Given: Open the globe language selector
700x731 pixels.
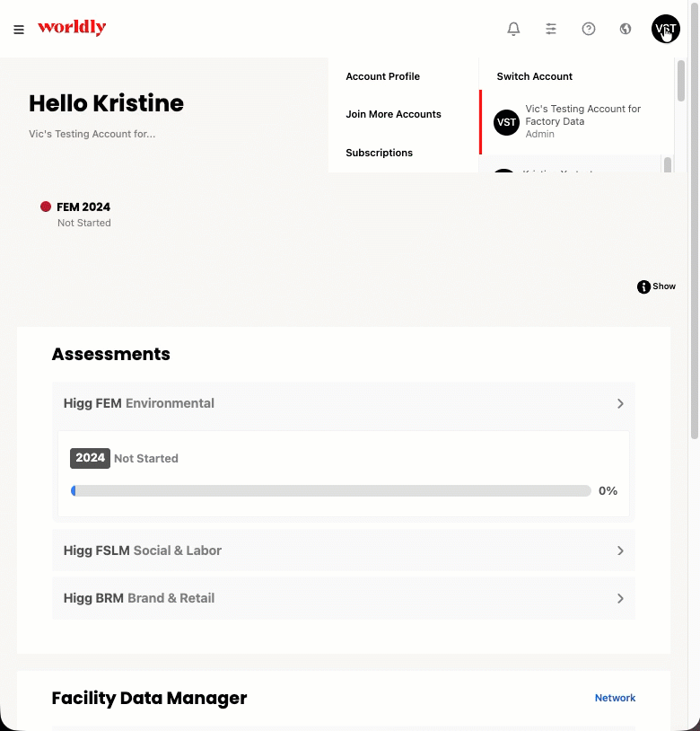Looking at the screenshot, I should coord(626,29).
